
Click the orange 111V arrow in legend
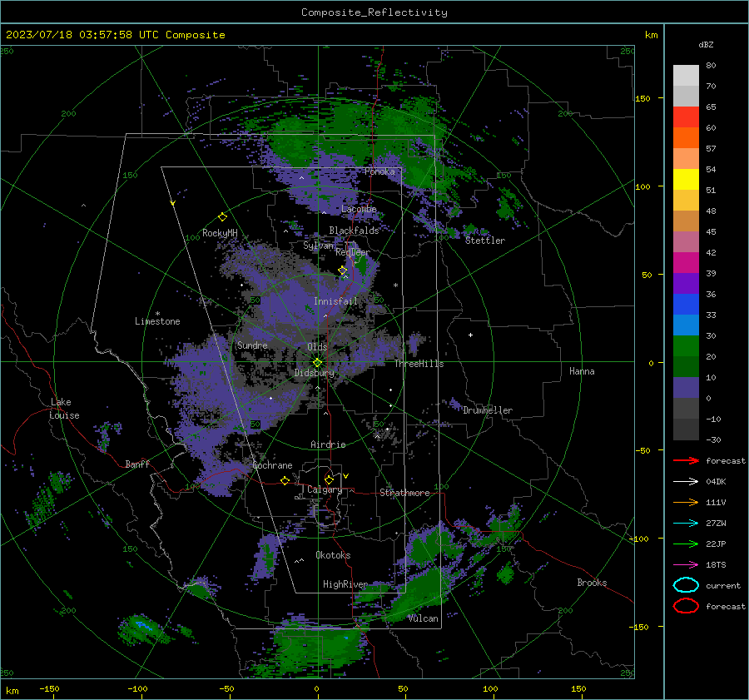pos(686,502)
